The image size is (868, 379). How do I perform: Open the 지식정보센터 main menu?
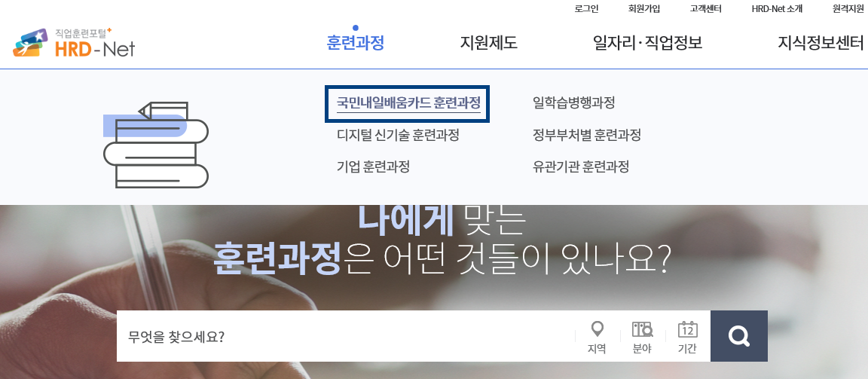(x=821, y=43)
